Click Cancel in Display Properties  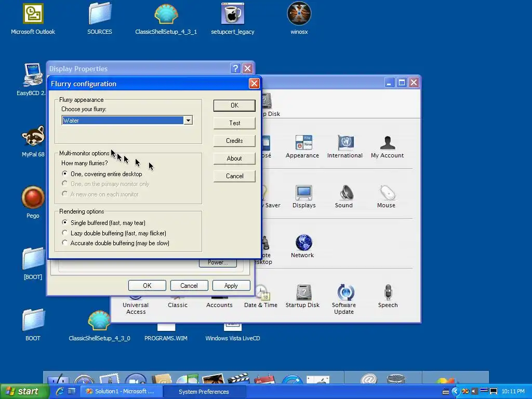(189, 286)
